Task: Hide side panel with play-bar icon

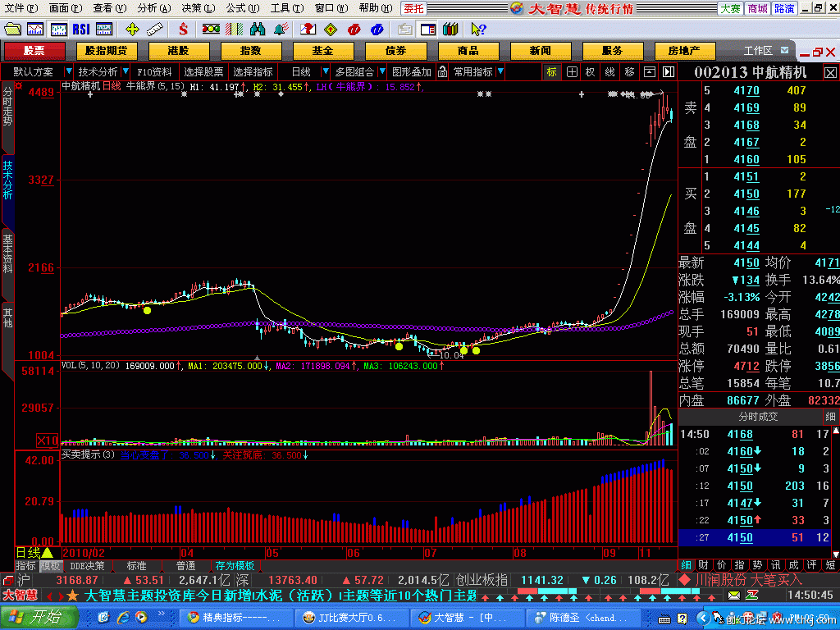Action: click(x=668, y=71)
